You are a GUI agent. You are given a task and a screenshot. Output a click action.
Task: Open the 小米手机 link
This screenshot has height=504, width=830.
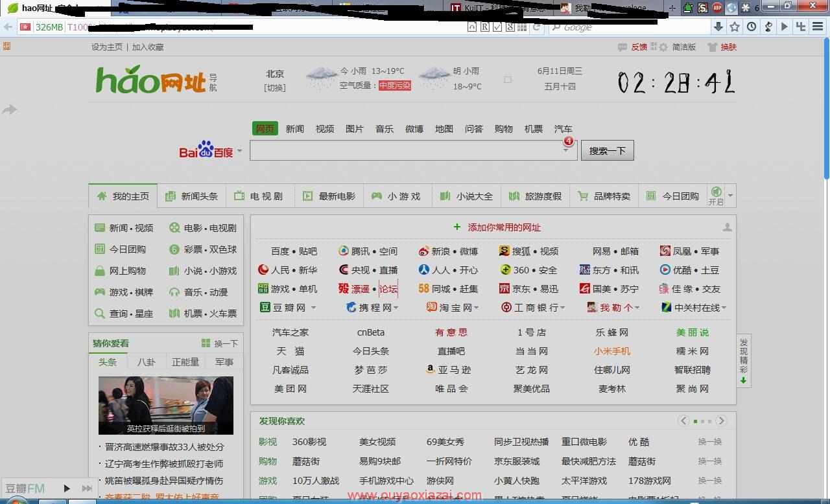tap(611, 351)
